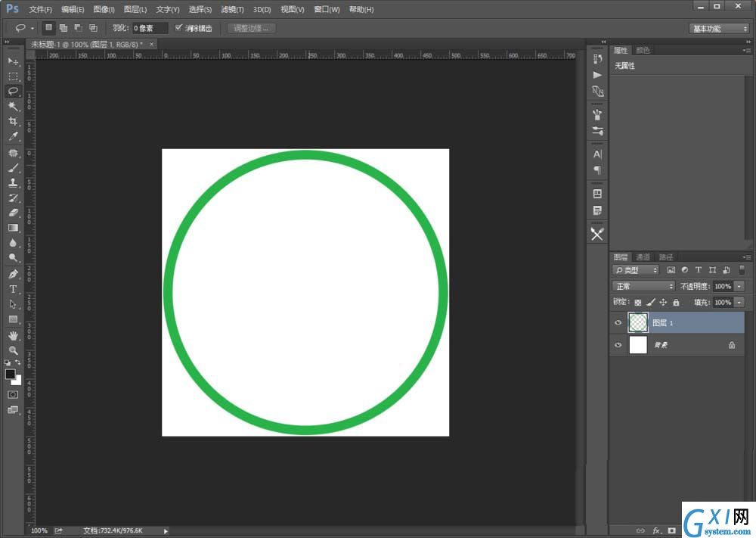Open the status bar info arrow

[166, 530]
